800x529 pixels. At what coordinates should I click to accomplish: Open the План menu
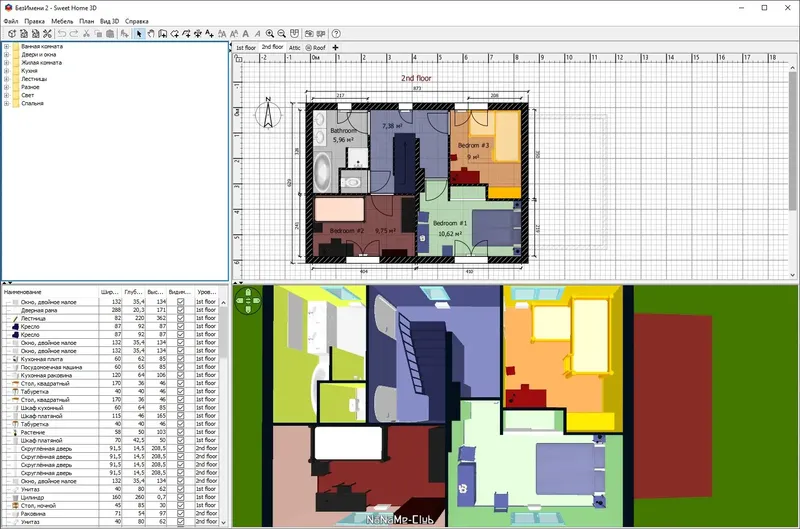(86, 21)
